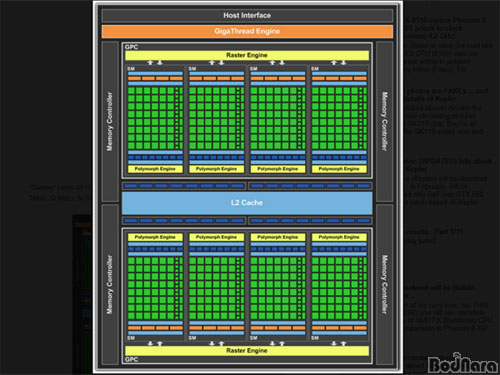Click the upper-left Memory Controller block
The height and width of the screenshot is (375, 500).
coord(110,121)
